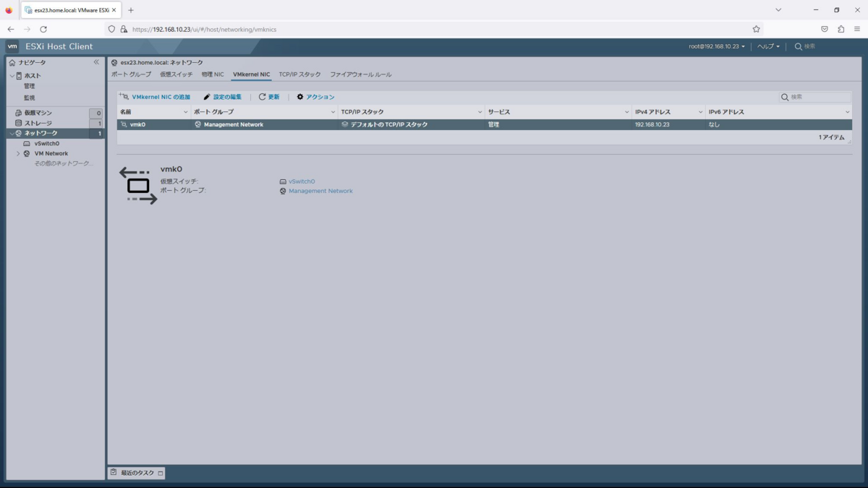Click the Actions gear icon
This screenshot has height=488, width=868.
(300, 97)
